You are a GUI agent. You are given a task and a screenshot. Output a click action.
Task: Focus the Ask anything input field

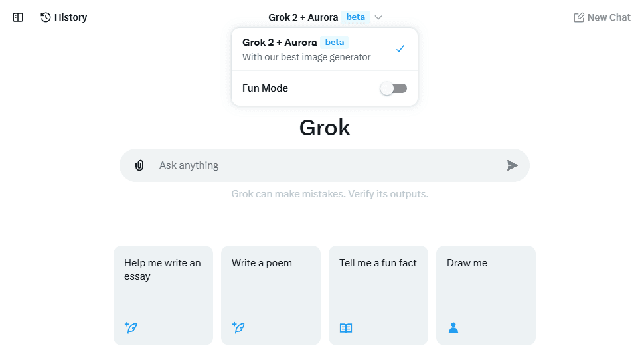pyautogui.click(x=325, y=165)
